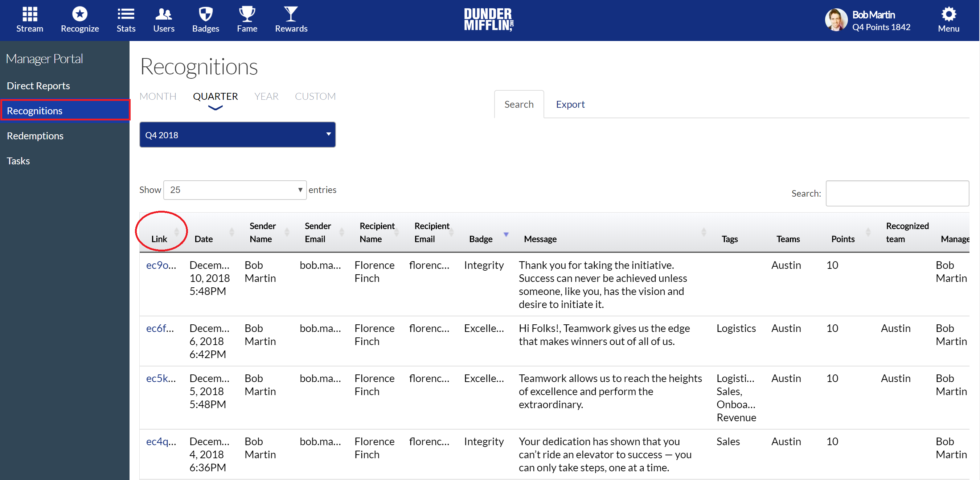Select the Search tab
The width and height of the screenshot is (980, 480).
point(519,104)
